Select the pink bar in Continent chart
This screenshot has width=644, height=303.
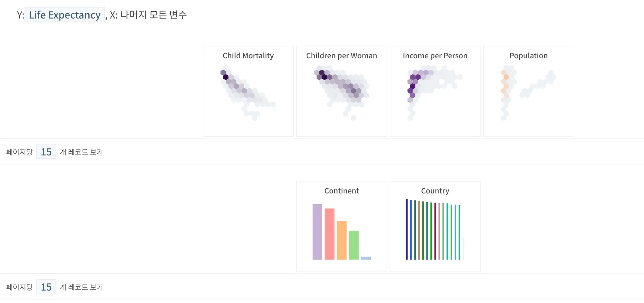tap(329, 234)
